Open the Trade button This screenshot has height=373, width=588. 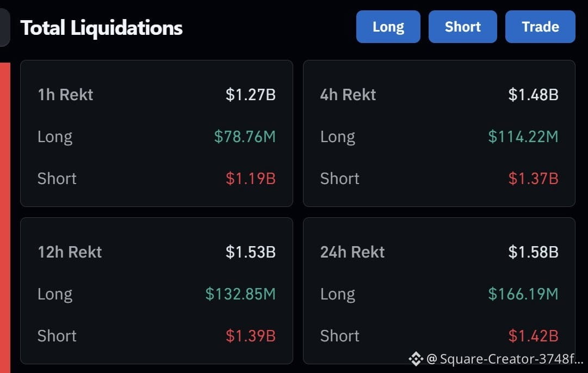(x=540, y=27)
